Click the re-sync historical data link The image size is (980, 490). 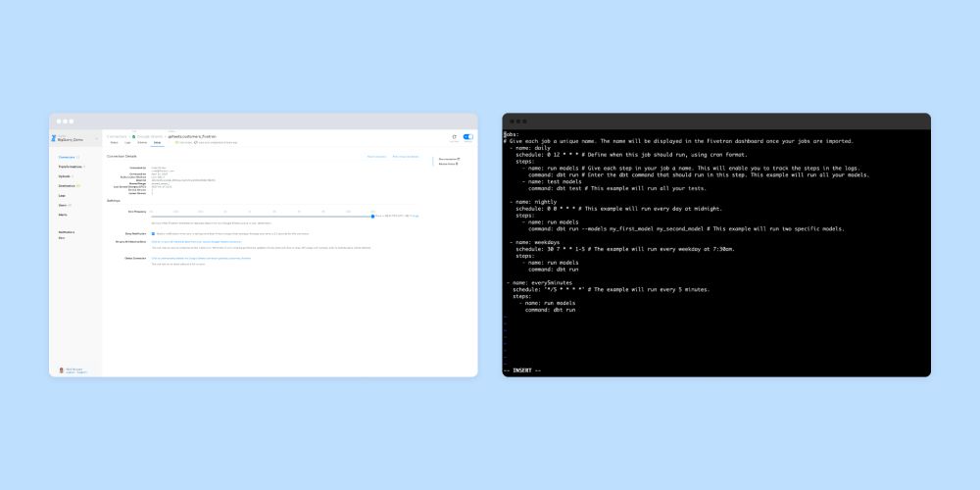(196, 241)
